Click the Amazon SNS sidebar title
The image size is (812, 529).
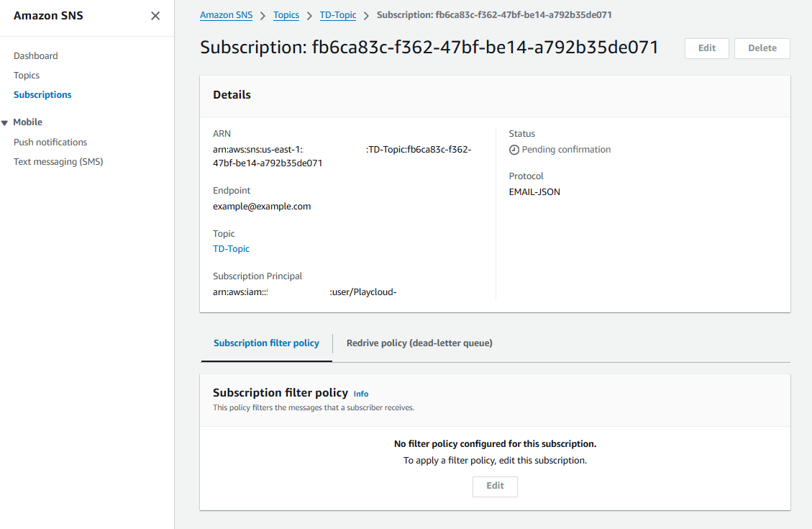[48, 15]
